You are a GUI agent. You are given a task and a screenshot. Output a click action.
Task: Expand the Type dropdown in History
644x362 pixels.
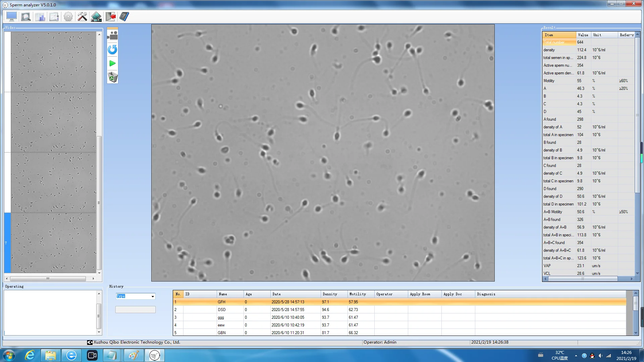pyautogui.click(x=153, y=296)
